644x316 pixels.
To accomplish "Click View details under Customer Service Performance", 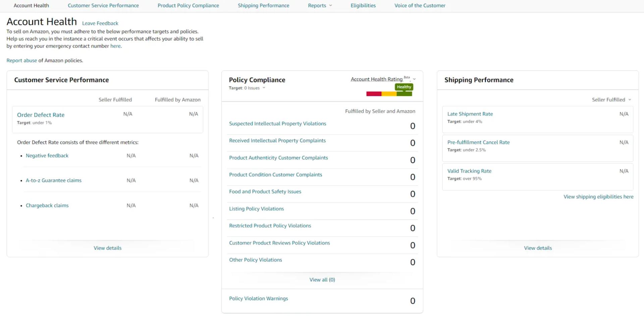I will [107, 248].
